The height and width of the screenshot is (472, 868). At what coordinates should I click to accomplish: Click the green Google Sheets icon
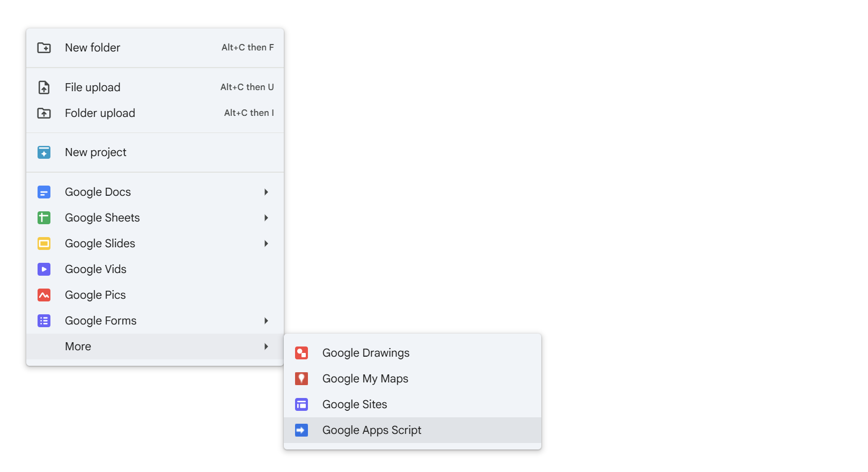(x=44, y=218)
